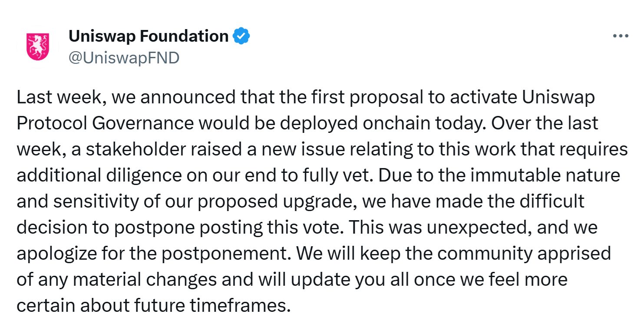Click the phrase "Protocol Governance" in the tweet

(x=105, y=124)
